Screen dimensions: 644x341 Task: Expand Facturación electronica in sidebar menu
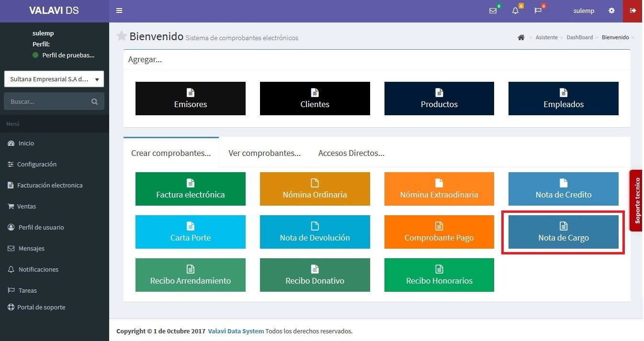[x=50, y=185]
